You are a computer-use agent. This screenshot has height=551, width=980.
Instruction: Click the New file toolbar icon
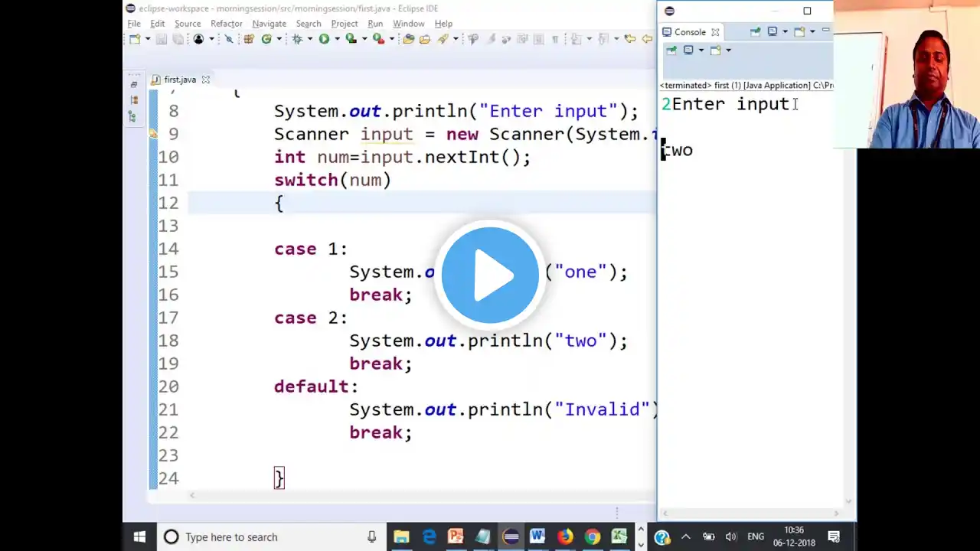pos(135,39)
